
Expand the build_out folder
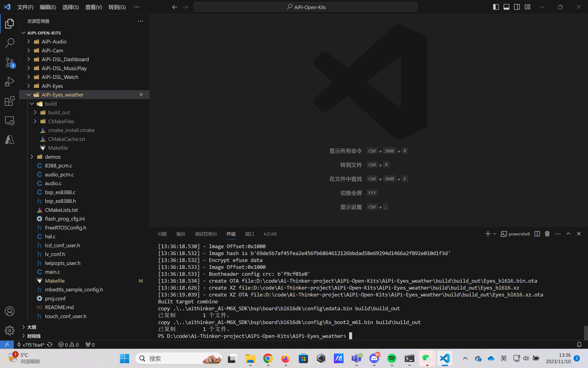tap(35, 112)
